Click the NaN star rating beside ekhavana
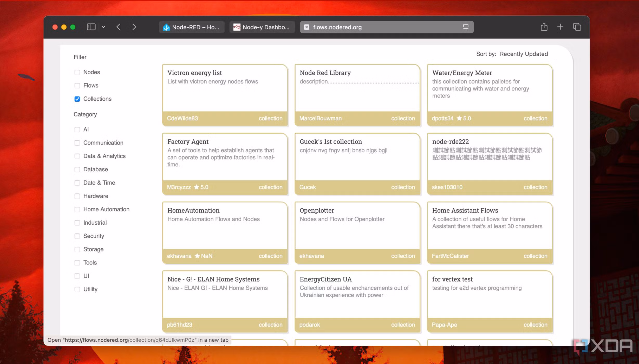The image size is (639, 364). [x=204, y=256]
